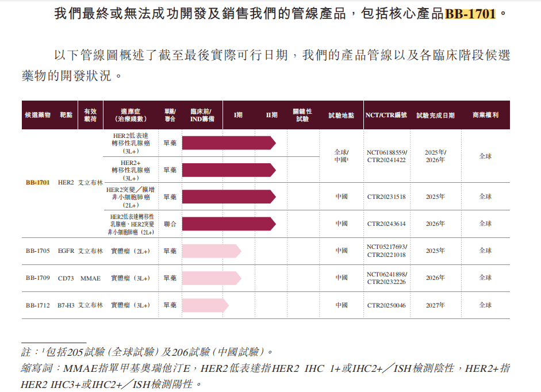
Task: Click the 商業權利 column header
Action: tap(485, 115)
